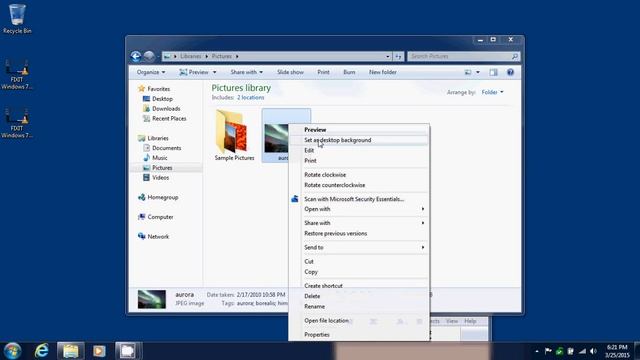Viewport: 640px width, 360px height.
Task: Open the Arrange by Folder dropdown
Action: (x=492, y=92)
